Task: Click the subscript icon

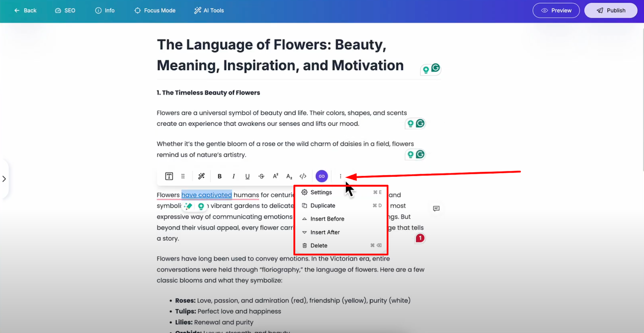Action: (x=289, y=176)
